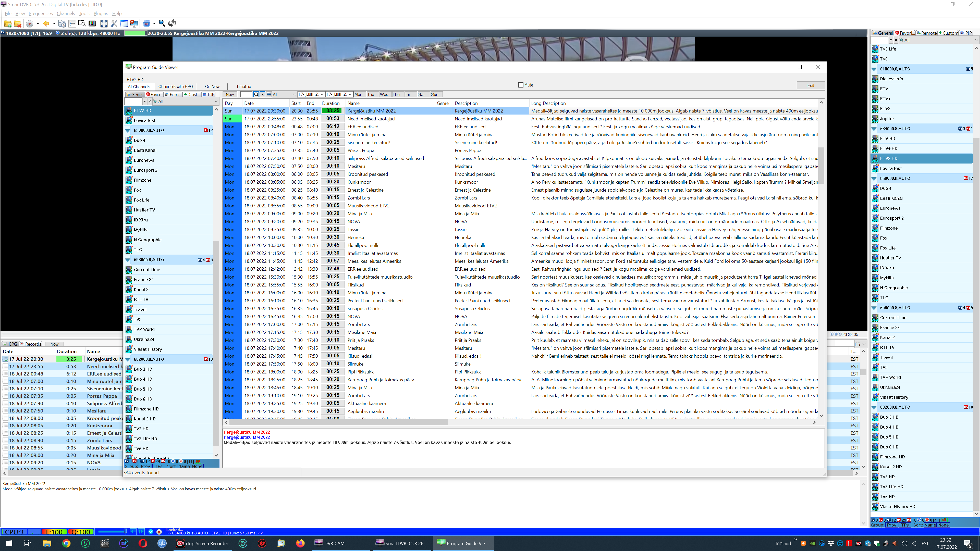Click the small monitor icon beside guide filter

point(269,94)
